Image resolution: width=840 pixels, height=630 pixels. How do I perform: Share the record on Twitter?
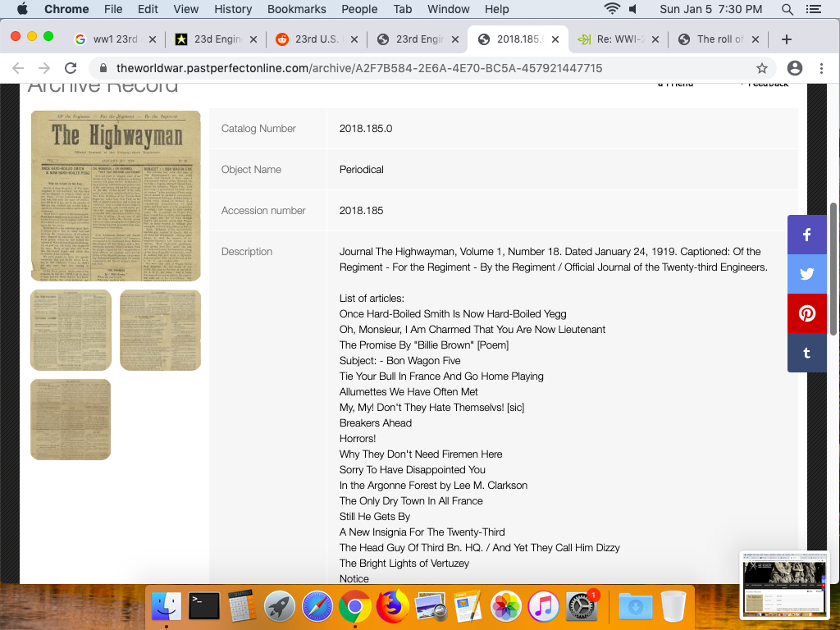coord(807,275)
